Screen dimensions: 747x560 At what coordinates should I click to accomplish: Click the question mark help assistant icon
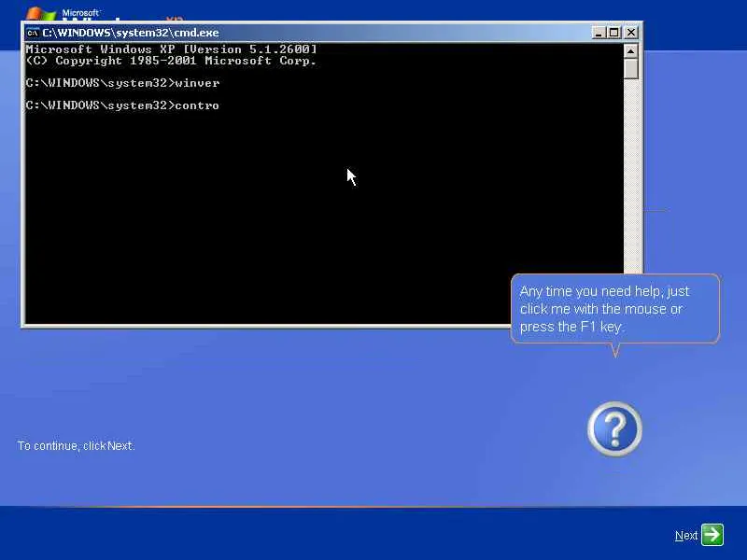coord(614,428)
